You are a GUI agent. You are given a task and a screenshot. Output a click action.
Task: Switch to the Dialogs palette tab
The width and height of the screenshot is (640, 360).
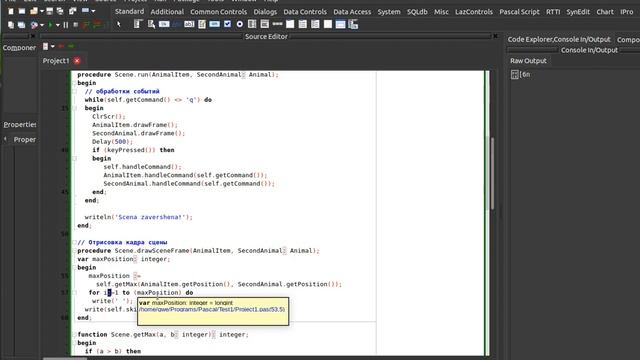click(265, 12)
